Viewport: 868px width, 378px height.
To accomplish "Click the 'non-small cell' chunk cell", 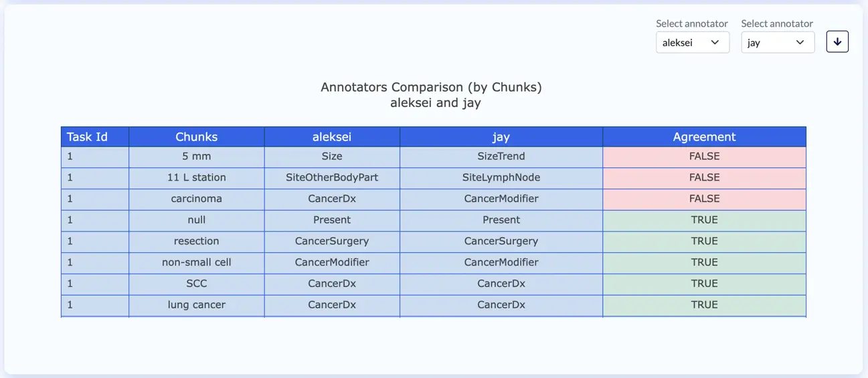I will coord(197,262).
